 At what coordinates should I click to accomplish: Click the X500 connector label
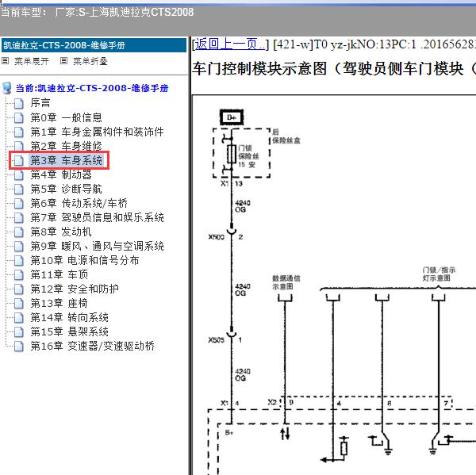[x=216, y=237]
